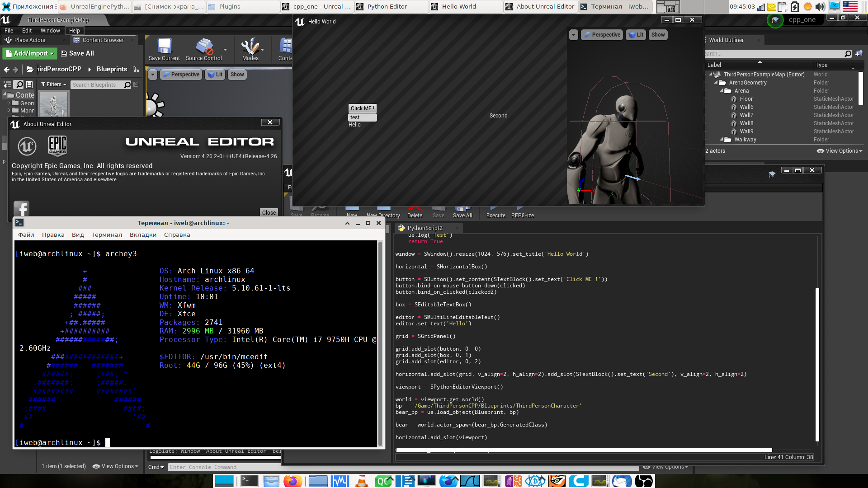Open the Cmd dropdown in output log
Viewport: 868px width, 488px height.
click(x=156, y=467)
